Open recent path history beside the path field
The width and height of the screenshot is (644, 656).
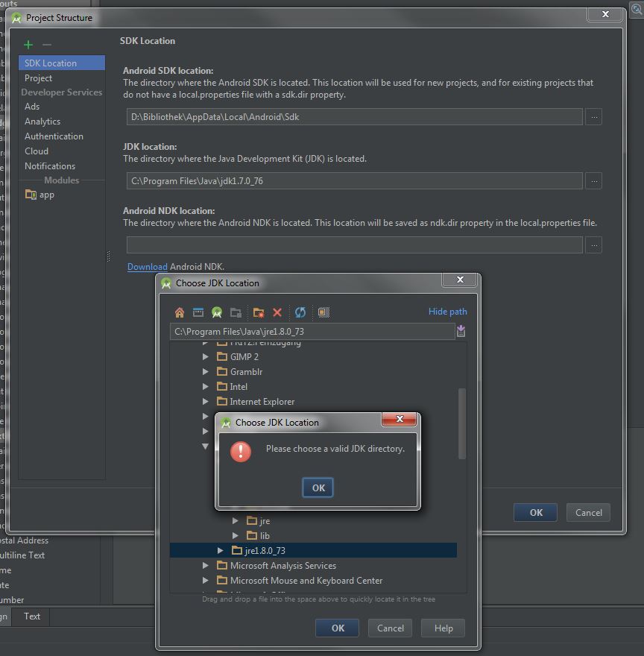point(461,331)
